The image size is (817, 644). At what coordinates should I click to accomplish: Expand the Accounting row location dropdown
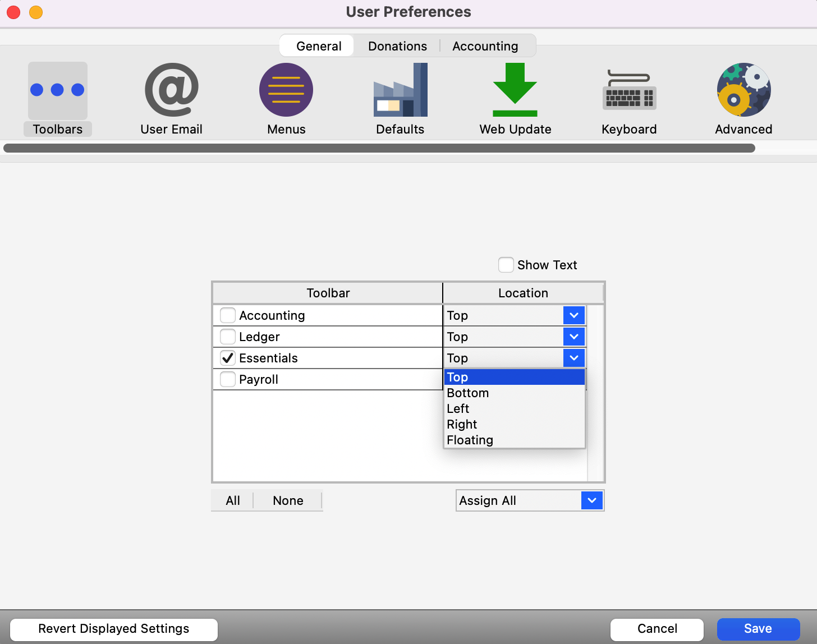click(x=573, y=315)
